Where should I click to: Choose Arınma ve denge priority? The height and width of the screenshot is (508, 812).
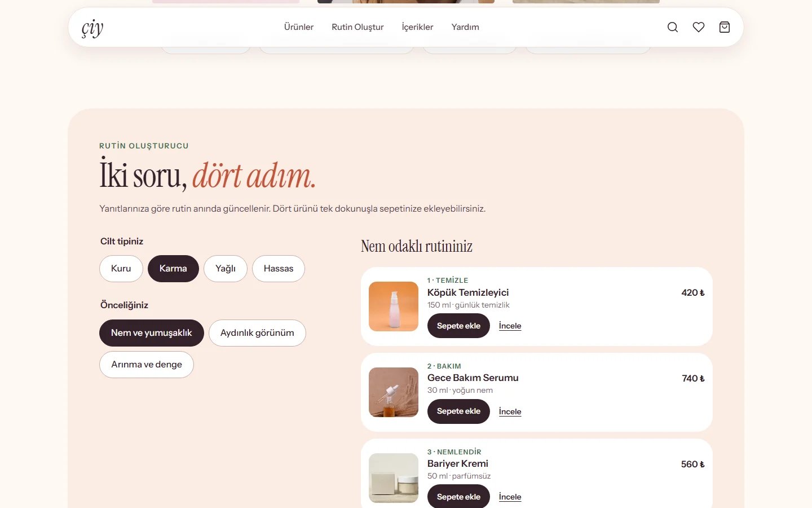(x=147, y=365)
